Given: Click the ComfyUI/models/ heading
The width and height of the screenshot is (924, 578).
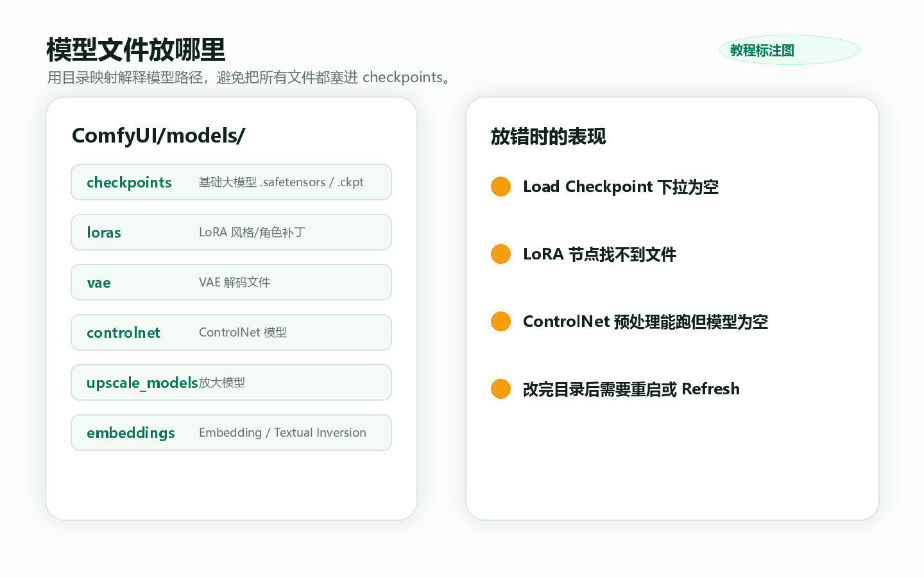Looking at the screenshot, I should pos(158,136).
